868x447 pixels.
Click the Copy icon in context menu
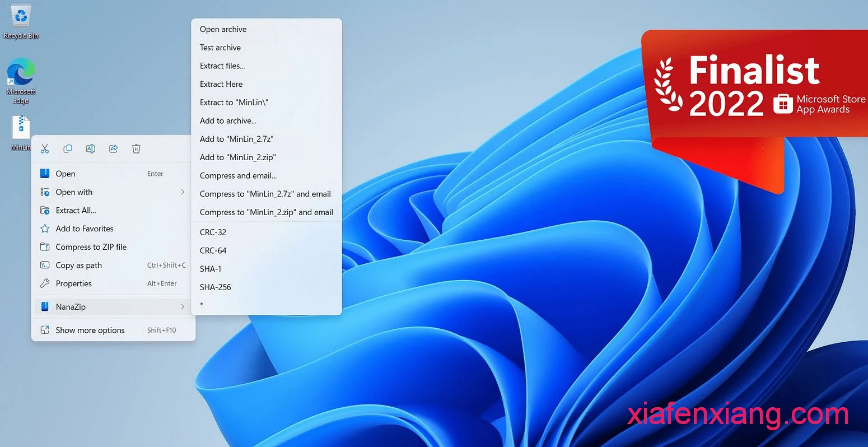click(68, 148)
